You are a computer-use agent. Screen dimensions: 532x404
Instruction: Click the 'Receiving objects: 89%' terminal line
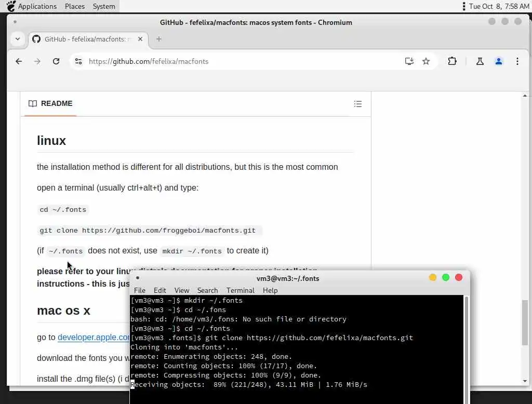(x=249, y=384)
